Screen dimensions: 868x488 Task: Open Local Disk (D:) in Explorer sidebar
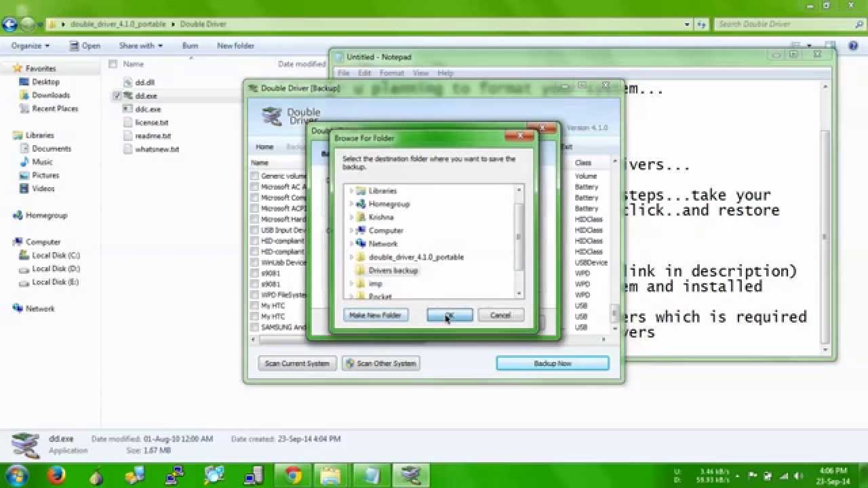pyautogui.click(x=56, y=269)
